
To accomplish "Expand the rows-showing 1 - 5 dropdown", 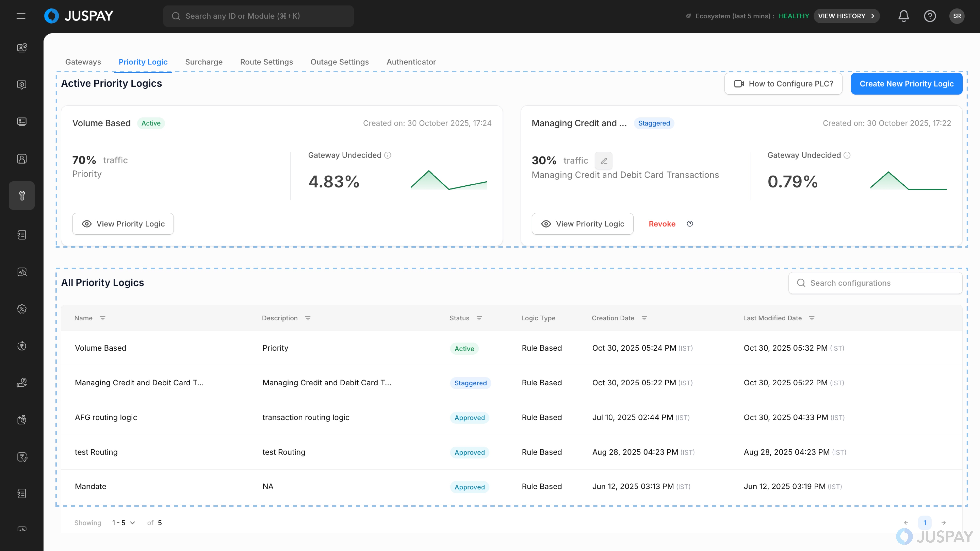I will (x=124, y=523).
